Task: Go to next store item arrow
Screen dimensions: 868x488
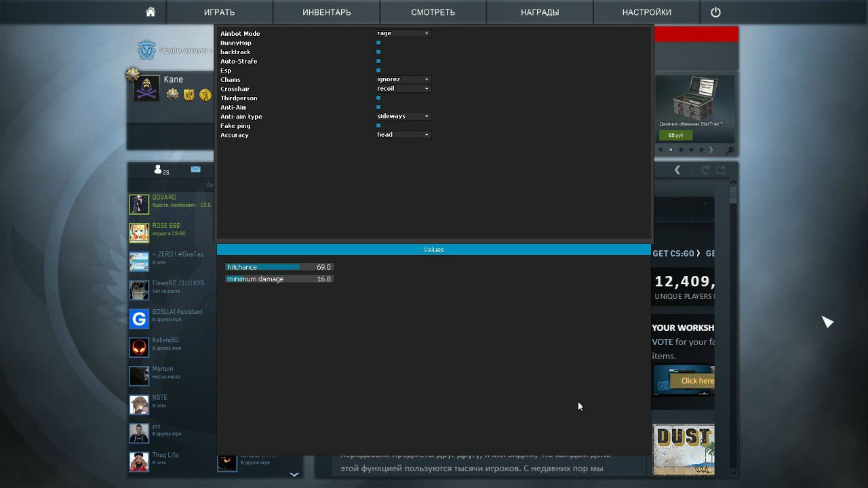Action: pyautogui.click(x=711, y=150)
